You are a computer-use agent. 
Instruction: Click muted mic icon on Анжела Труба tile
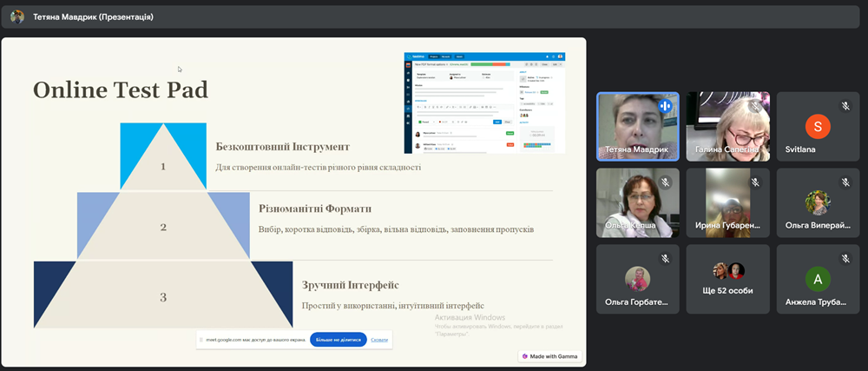pyautogui.click(x=845, y=258)
